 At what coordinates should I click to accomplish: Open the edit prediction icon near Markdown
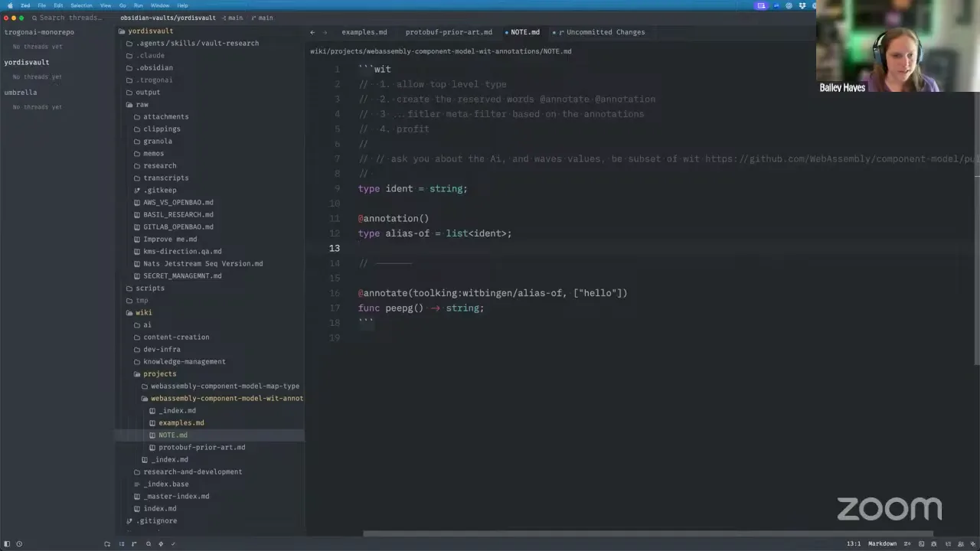pos(908,544)
